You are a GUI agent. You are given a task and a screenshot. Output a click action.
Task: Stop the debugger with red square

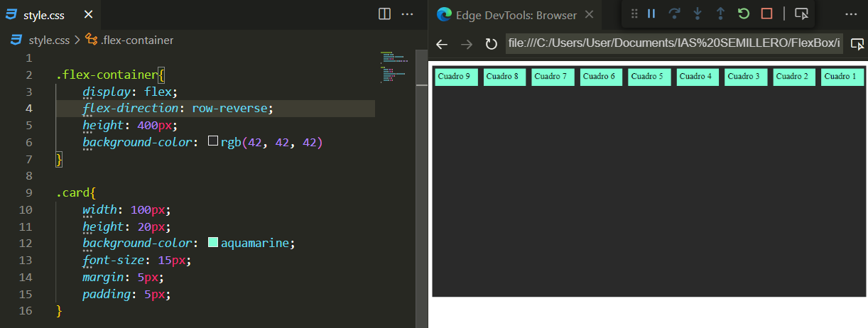766,13
